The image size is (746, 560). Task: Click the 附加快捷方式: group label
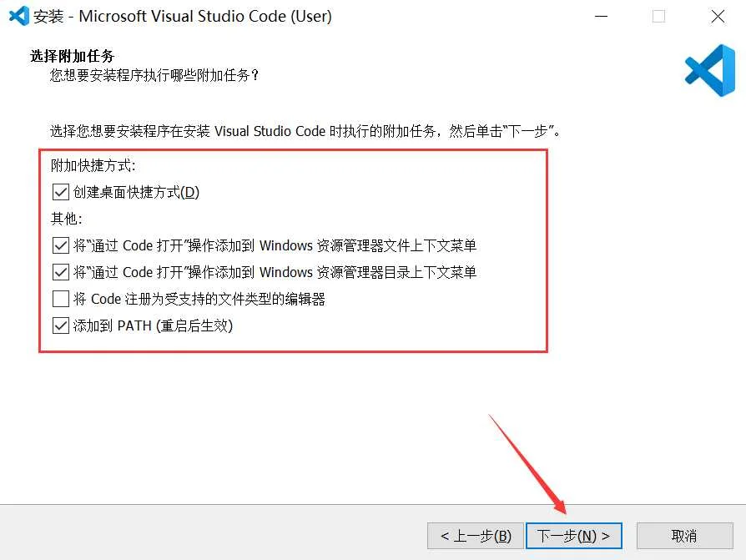pyautogui.click(x=93, y=165)
